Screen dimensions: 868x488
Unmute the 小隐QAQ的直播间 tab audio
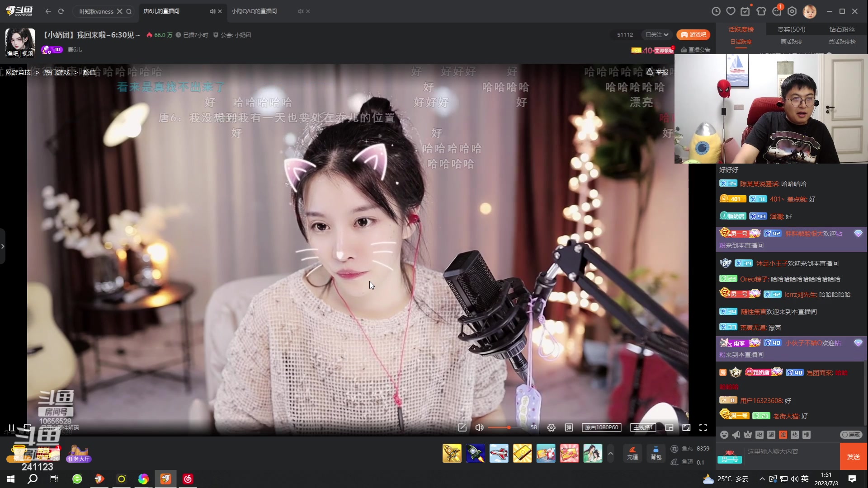(300, 11)
